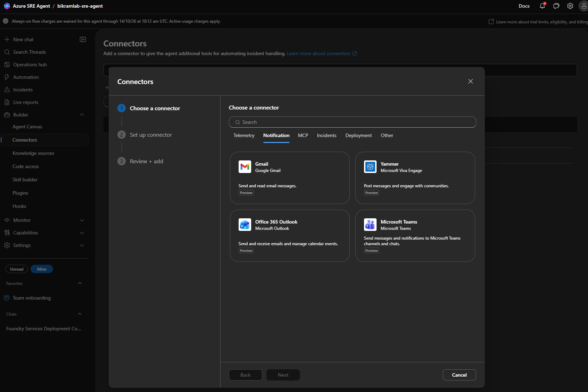
Task: Collapse the Builder section
Action: point(82,115)
